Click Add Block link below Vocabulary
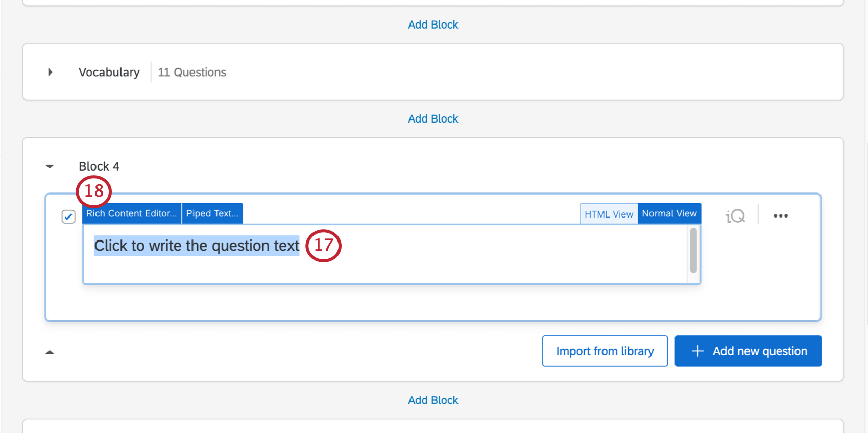This screenshot has width=868, height=434. tap(433, 118)
